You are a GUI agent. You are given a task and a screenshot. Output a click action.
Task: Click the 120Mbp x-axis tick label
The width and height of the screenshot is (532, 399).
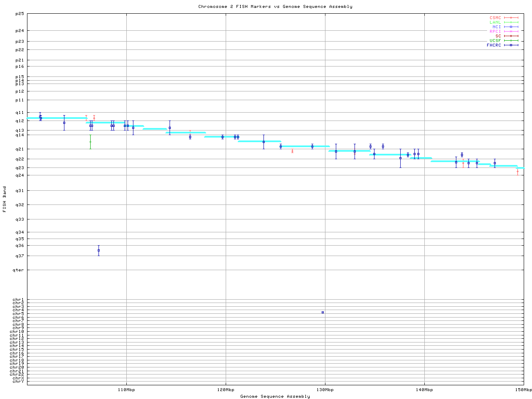point(226,390)
